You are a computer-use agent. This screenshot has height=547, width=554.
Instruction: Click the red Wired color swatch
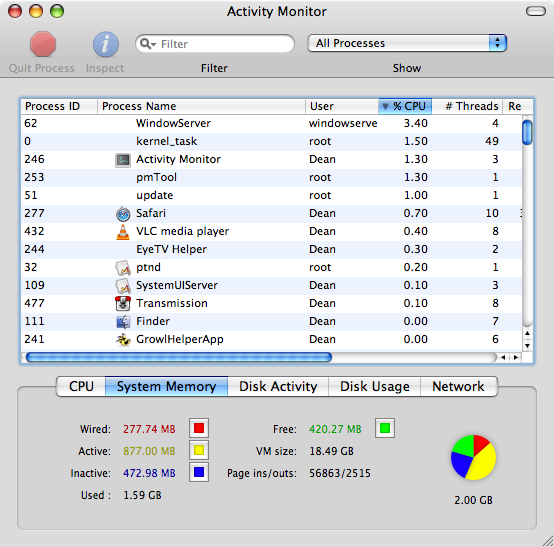(x=199, y=428)
